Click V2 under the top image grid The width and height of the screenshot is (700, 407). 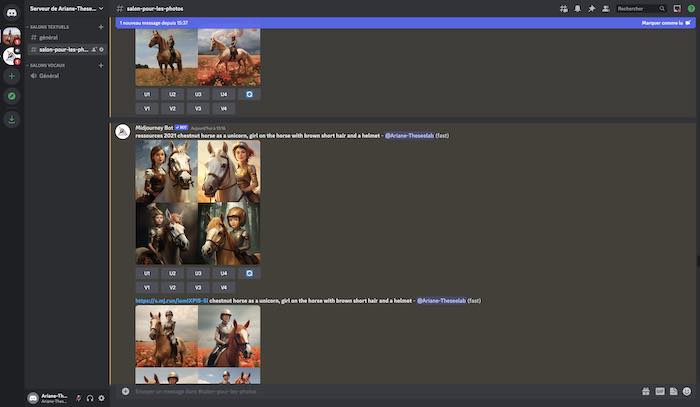tap(172, 108)
